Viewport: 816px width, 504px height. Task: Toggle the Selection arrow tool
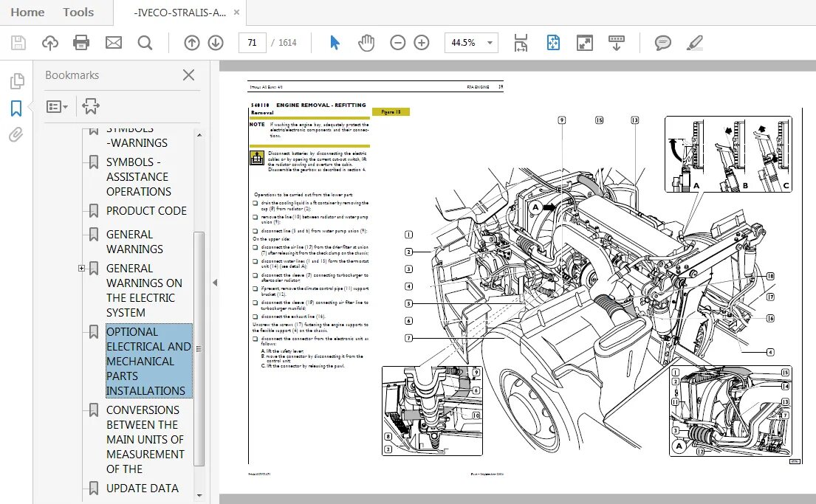tap(335, 43)
